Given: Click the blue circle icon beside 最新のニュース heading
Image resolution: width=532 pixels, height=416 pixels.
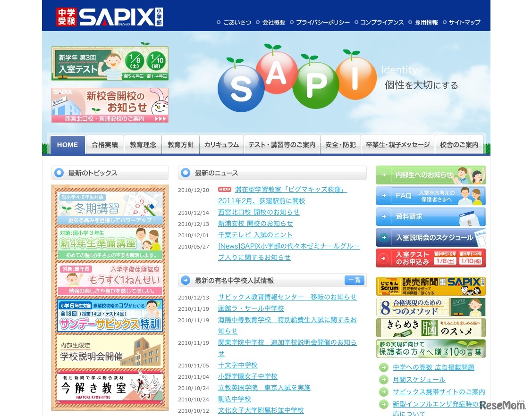Looking at the screenshot, I should point(185,173).
